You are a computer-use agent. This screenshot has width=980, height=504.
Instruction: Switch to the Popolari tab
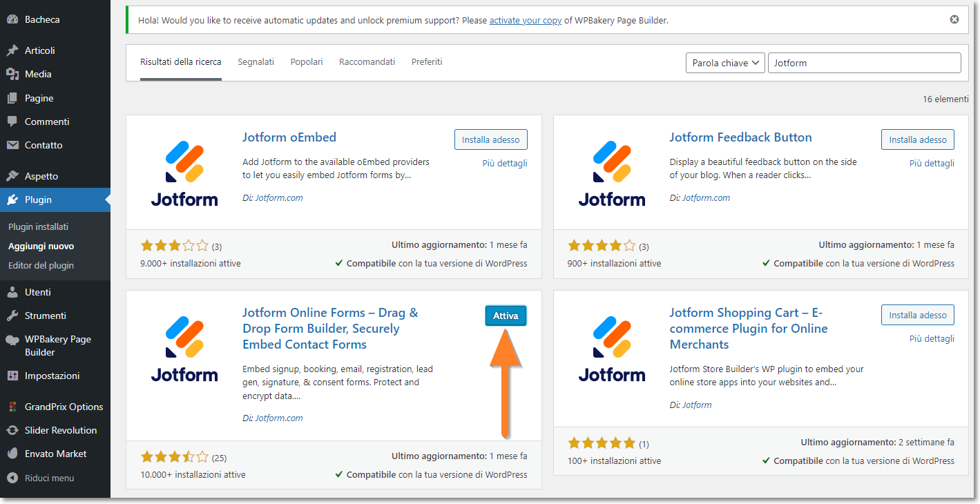coord(307,62)
